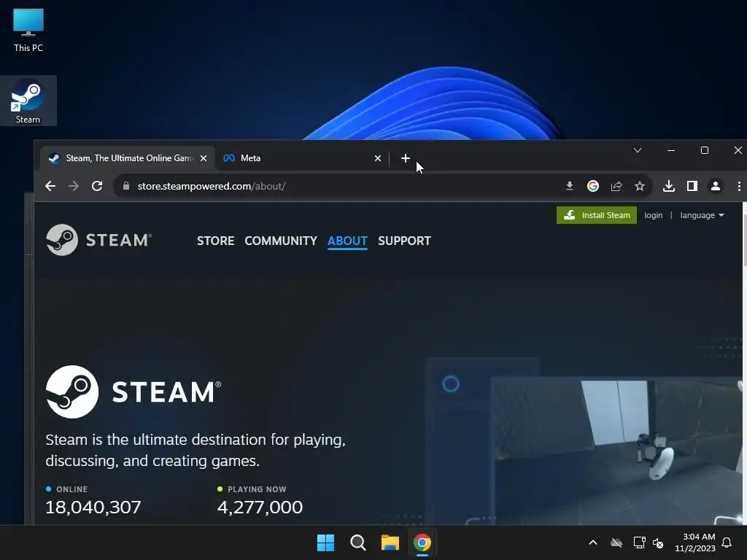747x560 pixels.
Task: Open the Google icon in the address bar
Action: (x=592, y=186)
